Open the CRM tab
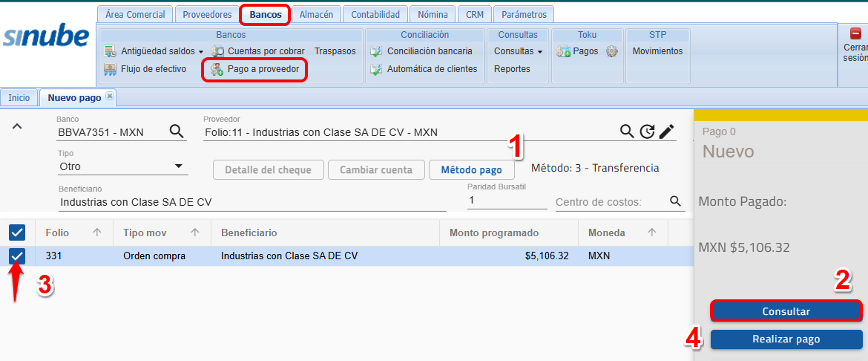This screenshot has width=868, height=361. 474,14
